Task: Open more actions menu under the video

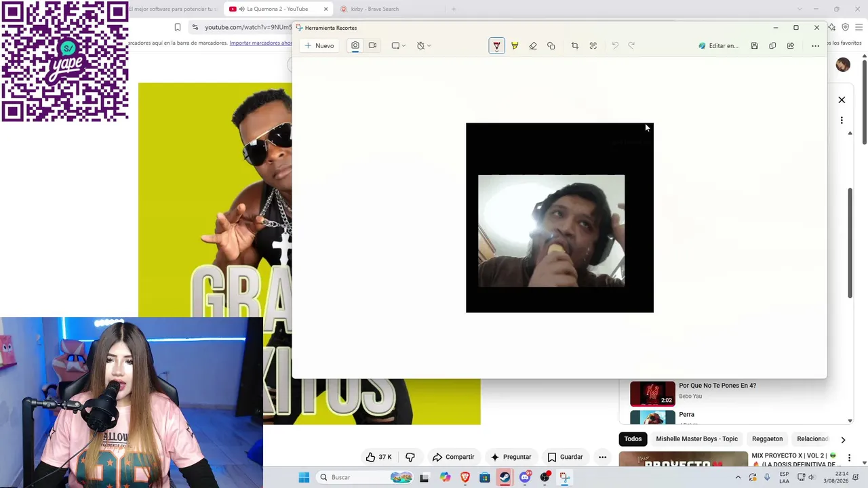Action: click(602, 457)
